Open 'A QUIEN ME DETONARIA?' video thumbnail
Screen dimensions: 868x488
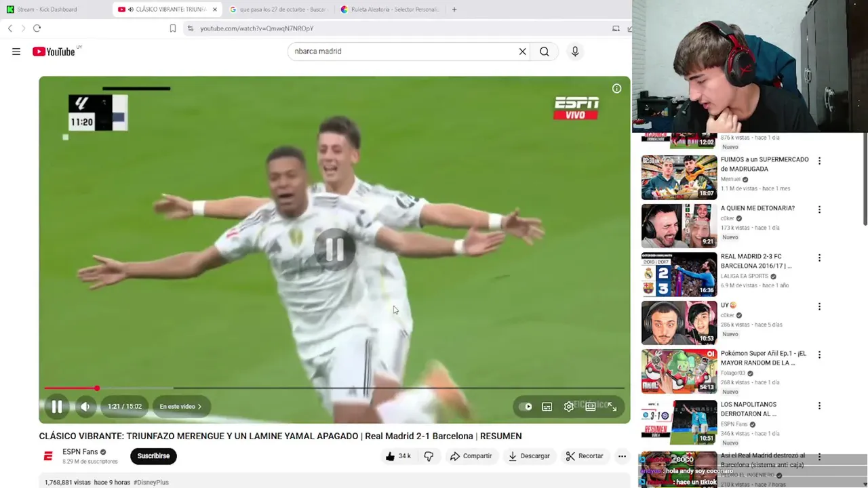click(679, 226)
